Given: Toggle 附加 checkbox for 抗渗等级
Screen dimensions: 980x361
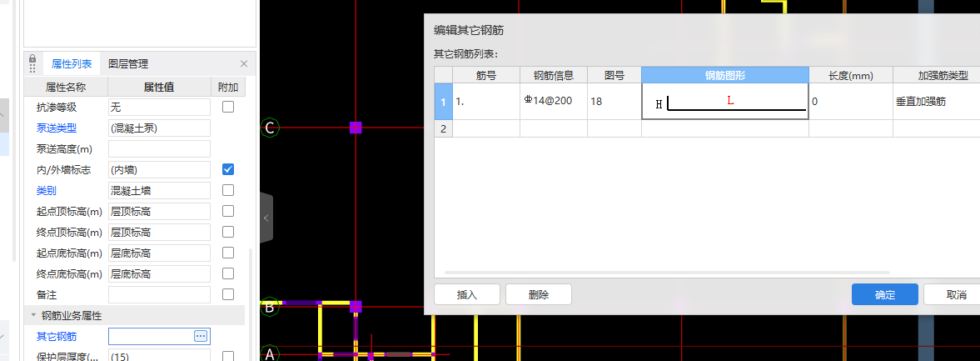Looking at the screenshot, I should click(228, 107).
